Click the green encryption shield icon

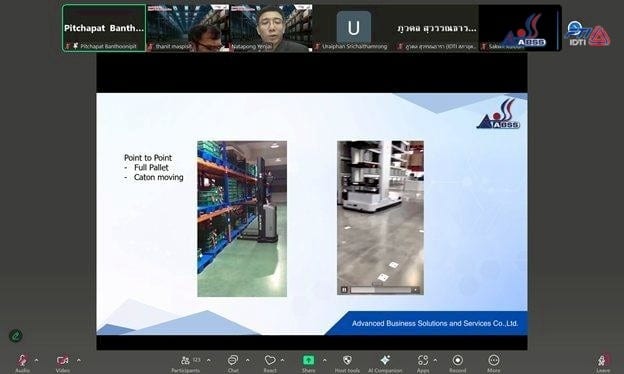point(16,336)
